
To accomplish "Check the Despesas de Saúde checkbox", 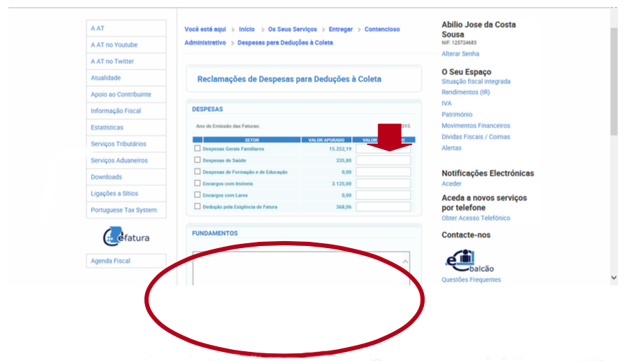I will pos(197,160).
